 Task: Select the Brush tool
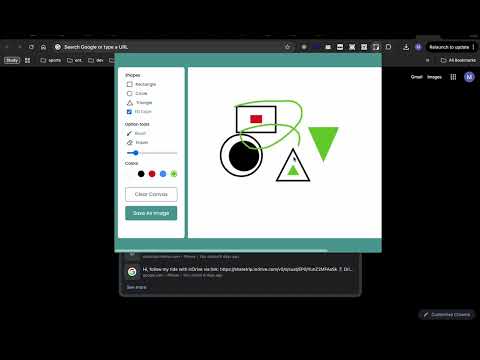(136, 133)
